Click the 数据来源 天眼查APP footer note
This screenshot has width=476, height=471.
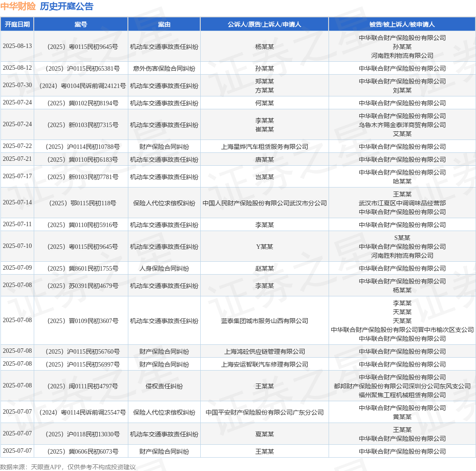(x=67, y=467)
